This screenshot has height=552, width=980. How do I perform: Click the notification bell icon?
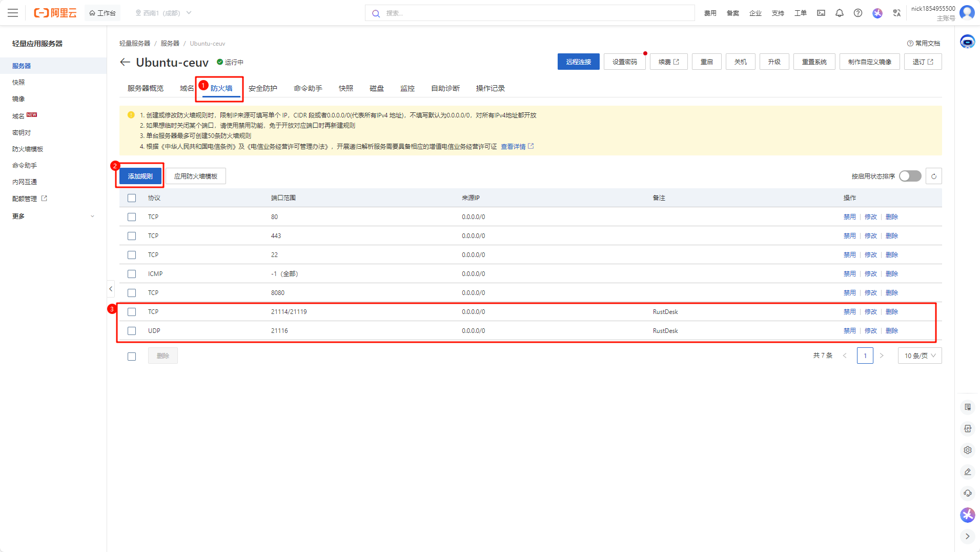(x=839, y=13)
